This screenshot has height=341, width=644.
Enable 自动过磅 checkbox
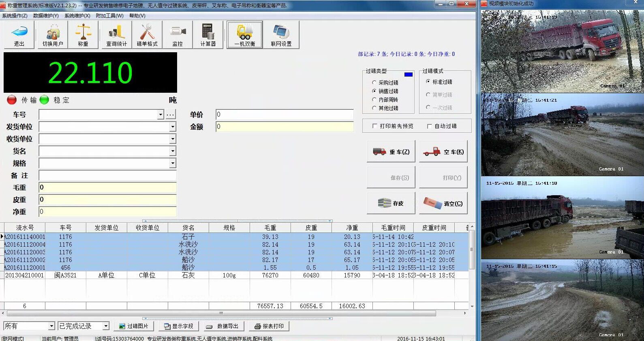coord(429,126)
